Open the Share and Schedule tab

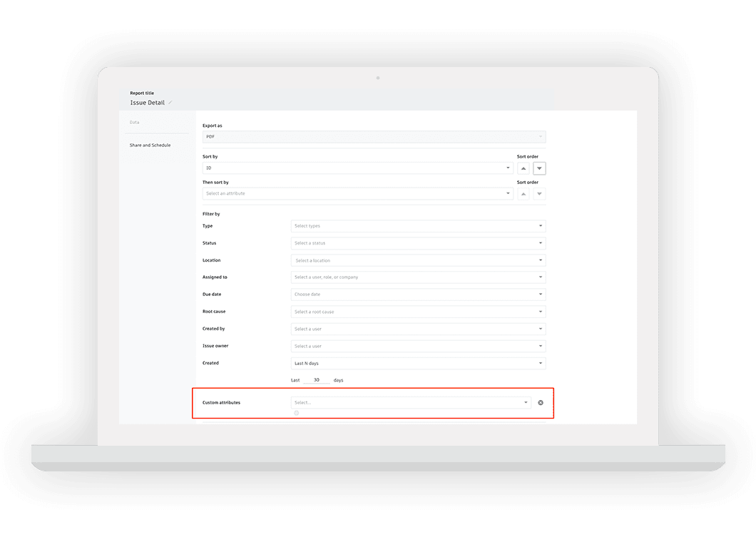point(150,145)
